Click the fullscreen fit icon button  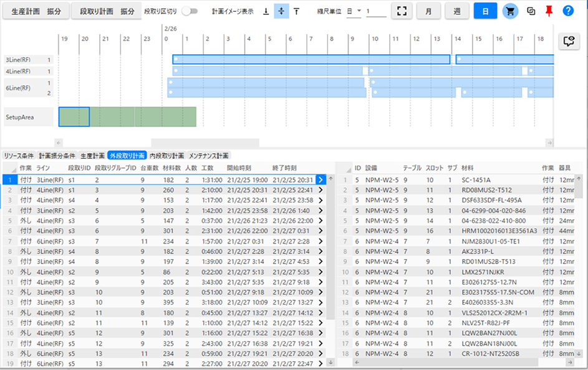click(402, 11)
